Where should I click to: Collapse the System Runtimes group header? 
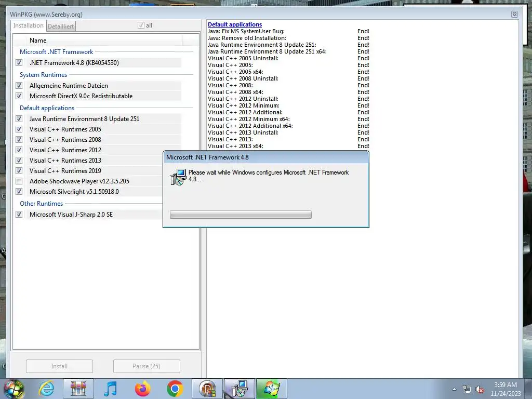pyautogui.click(x=44, y=75)
